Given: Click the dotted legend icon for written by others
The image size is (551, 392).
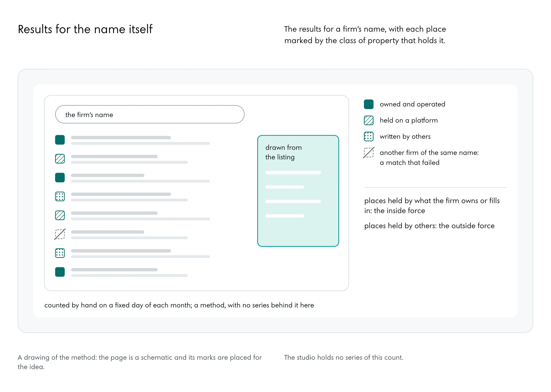Looking at the screenshot, I should [368, 136].
